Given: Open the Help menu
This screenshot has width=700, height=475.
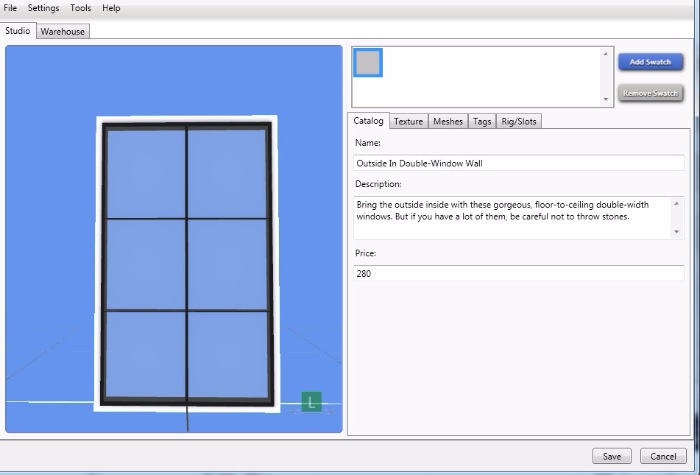Looking at the screenshot, I should click(111, 8).
